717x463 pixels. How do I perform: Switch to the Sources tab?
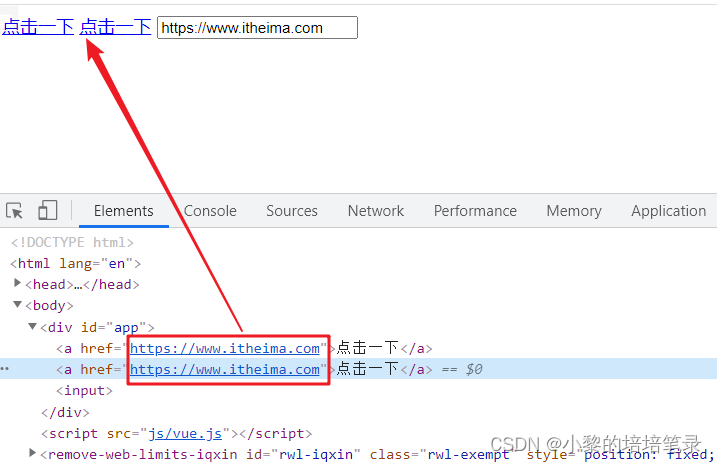292,211
